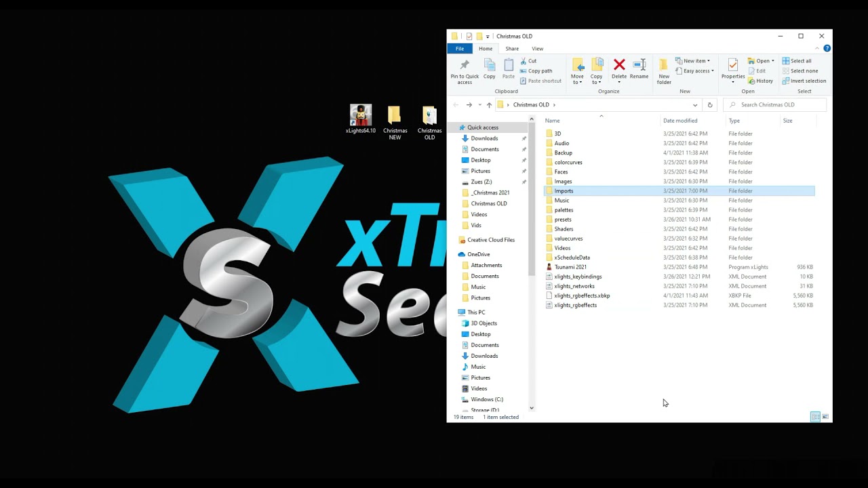This screenshot has height=488, width=868.
Task: Click Paste shortcut in ribbon
Action: coord(540,81)
